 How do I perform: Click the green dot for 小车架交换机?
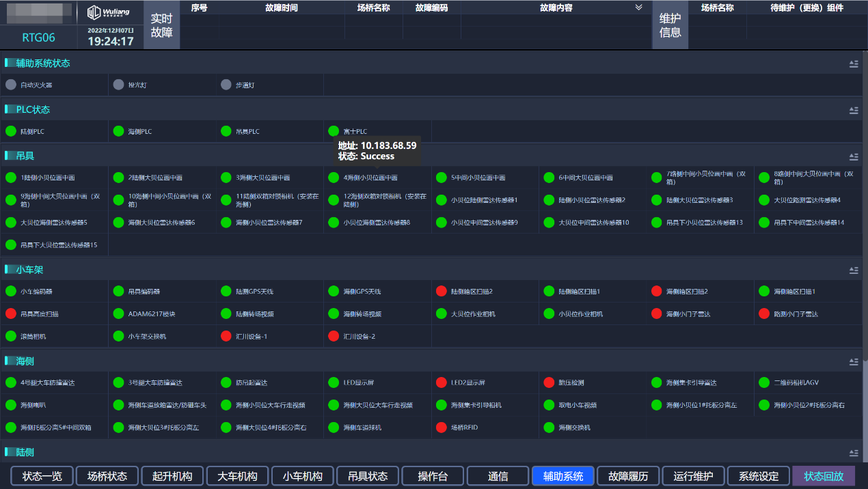click(118, 336)
